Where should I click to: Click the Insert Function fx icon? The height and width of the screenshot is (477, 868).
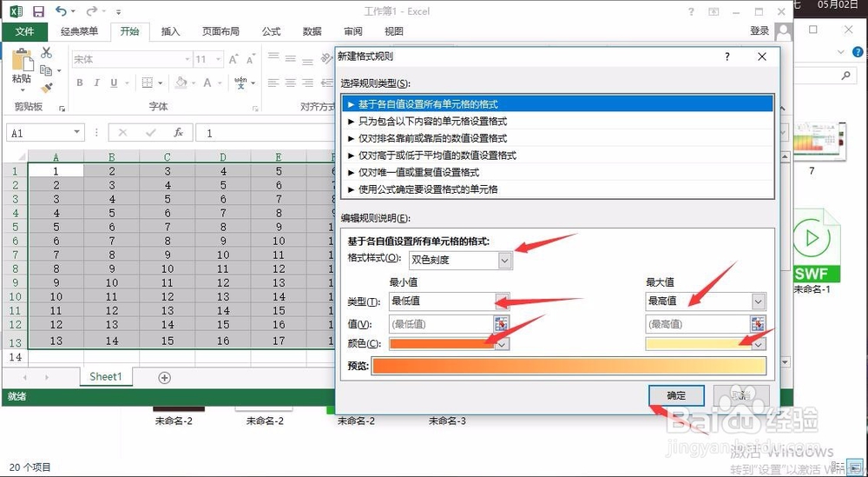(x=178, y=133)
